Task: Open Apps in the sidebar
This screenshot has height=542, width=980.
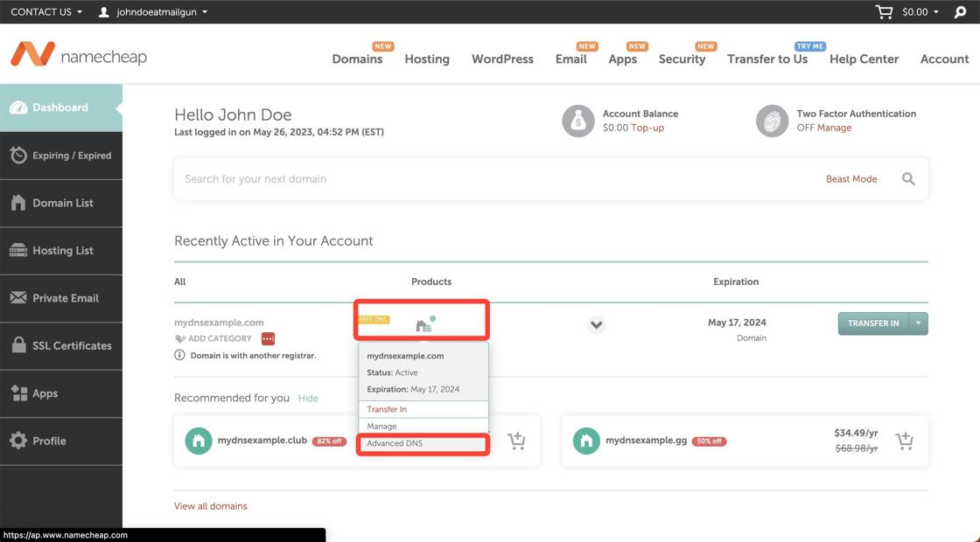Action: click(x=61, y=393)
